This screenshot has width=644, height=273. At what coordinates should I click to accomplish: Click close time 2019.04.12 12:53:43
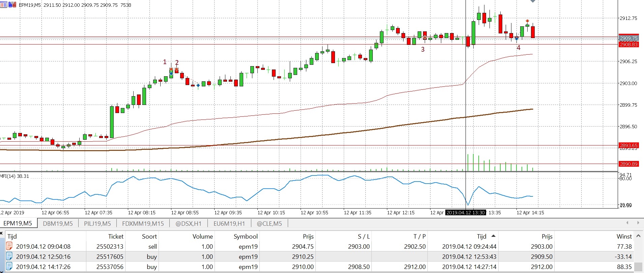coord(469,257)
